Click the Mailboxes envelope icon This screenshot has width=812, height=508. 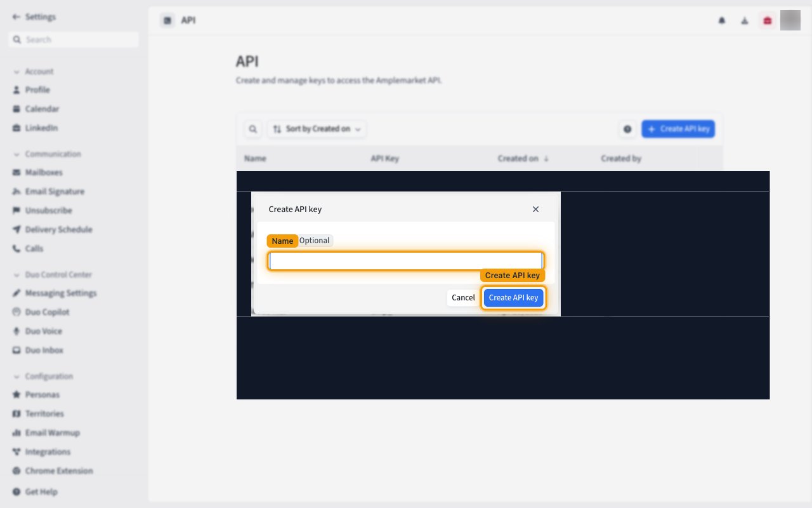coord(17,173)
